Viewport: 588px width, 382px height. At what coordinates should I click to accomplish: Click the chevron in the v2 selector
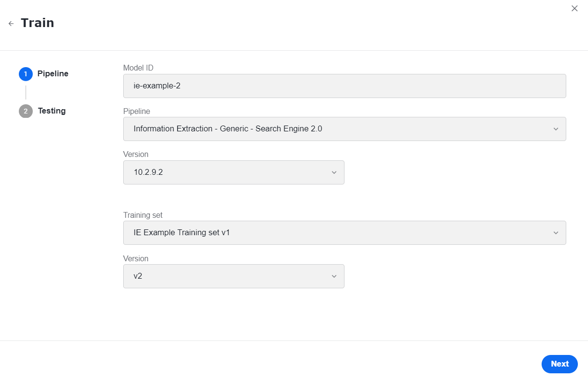coord(334,276)
